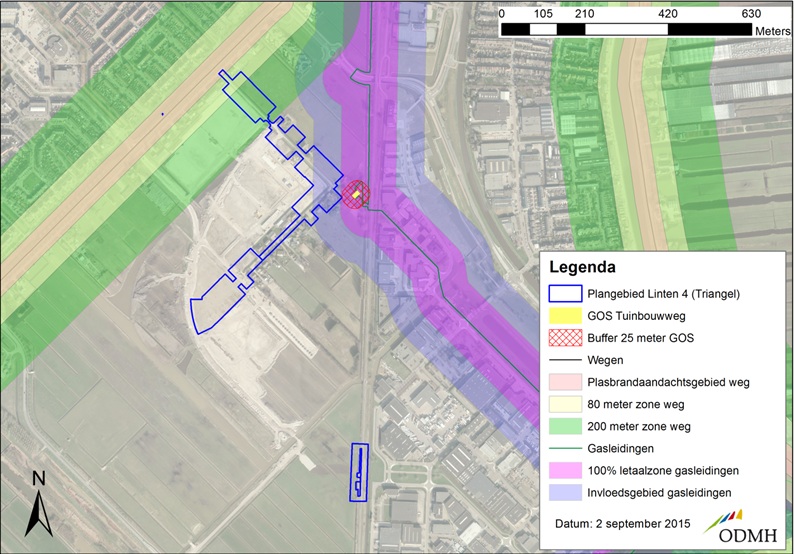794x554 pixels.
Task: Click the red hatched GOS buffer circle on map
Action: tap(355, 193)
